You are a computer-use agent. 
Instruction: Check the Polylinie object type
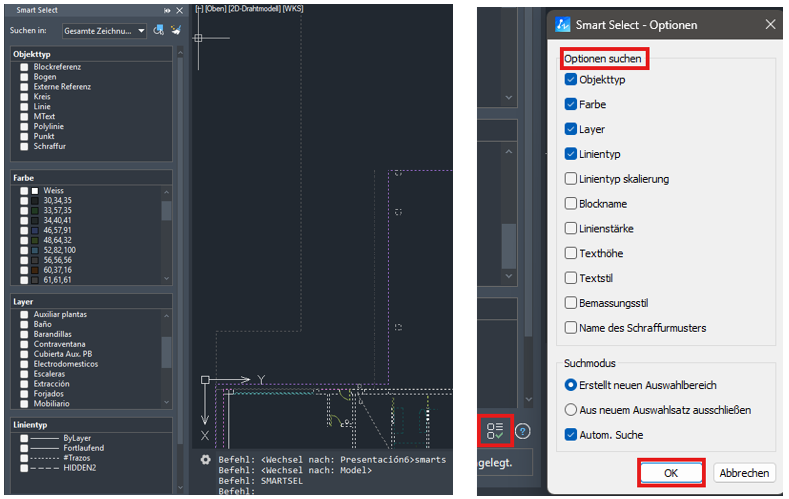tap(23, 126)
